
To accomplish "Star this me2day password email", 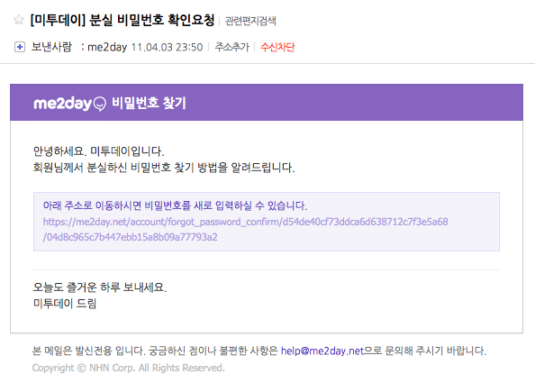I will click(x=19, y=20).
